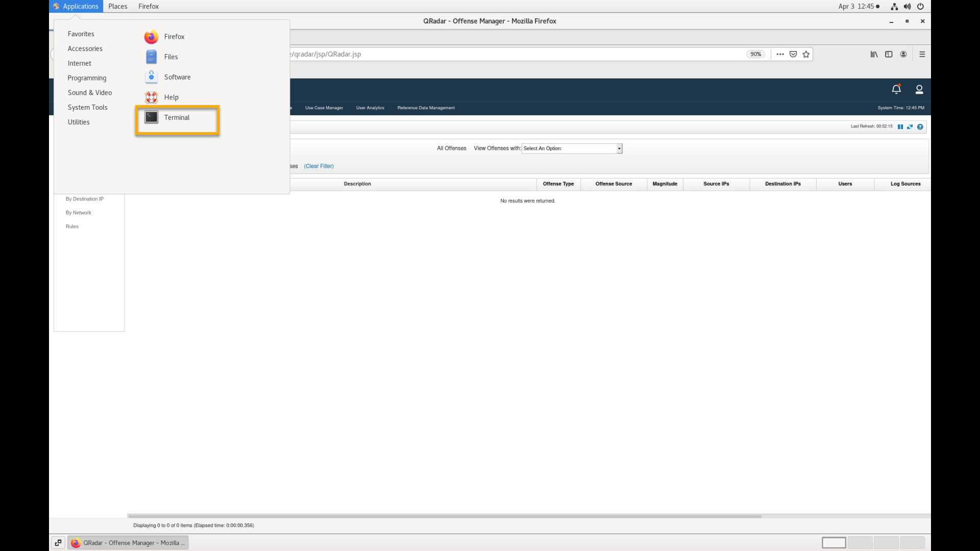Bookmark this page with the star
This screenshot has height=551, width=980.
point(806,54)
